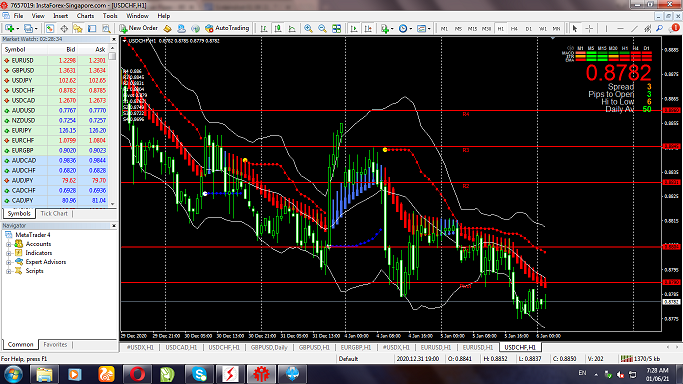Open the search magnifier in the toolbar
This screenshot has height=384, width=683.
tap(660, 28)
